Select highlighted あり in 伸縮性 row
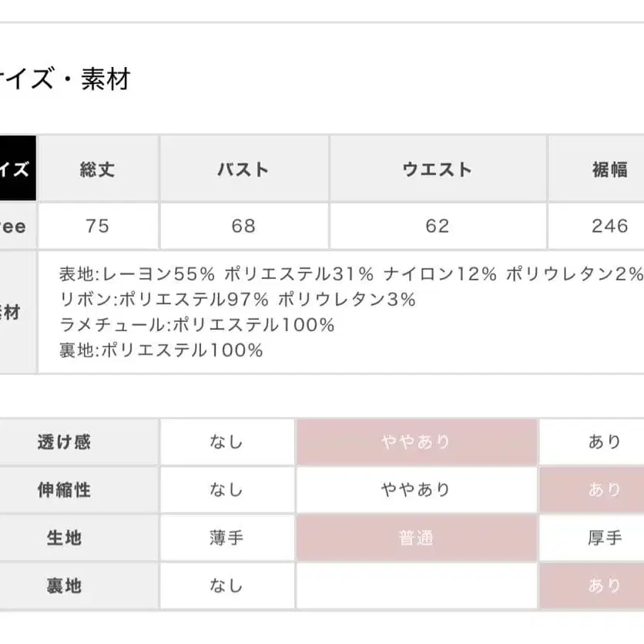The height and width of the screenshot is (644, 644). pos(605,490)
